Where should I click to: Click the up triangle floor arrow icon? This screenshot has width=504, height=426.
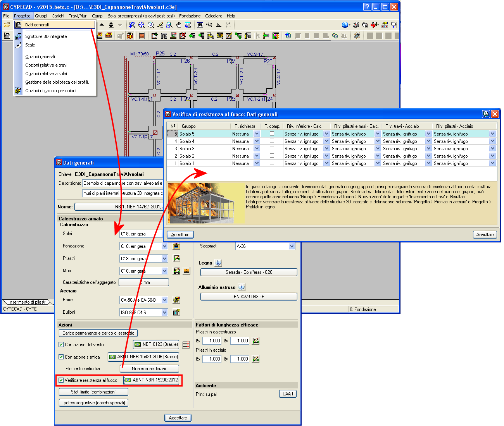102,25
